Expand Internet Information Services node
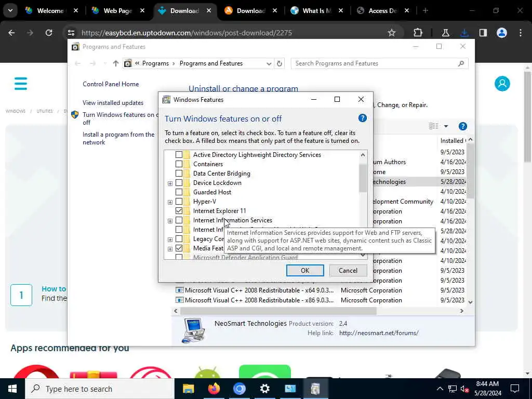Screen dimensions: 532x399 [x=170, y=221]
